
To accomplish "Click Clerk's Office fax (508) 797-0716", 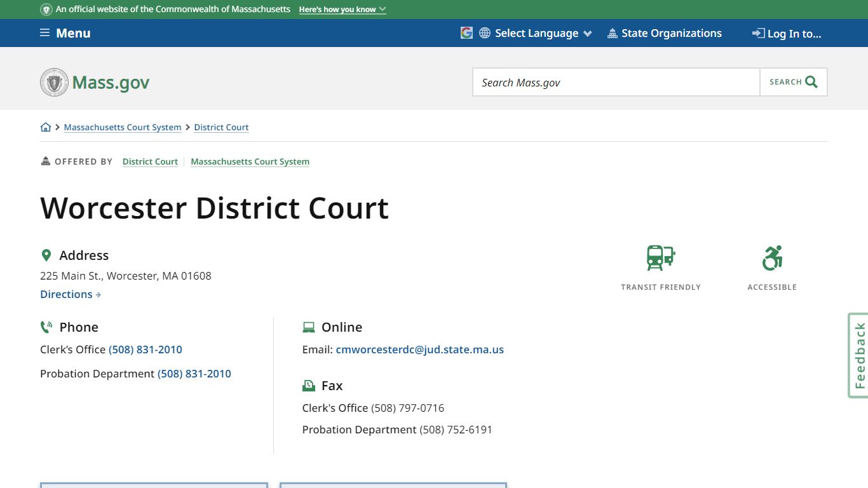I will pyautogui.click(x=408, y=408).
